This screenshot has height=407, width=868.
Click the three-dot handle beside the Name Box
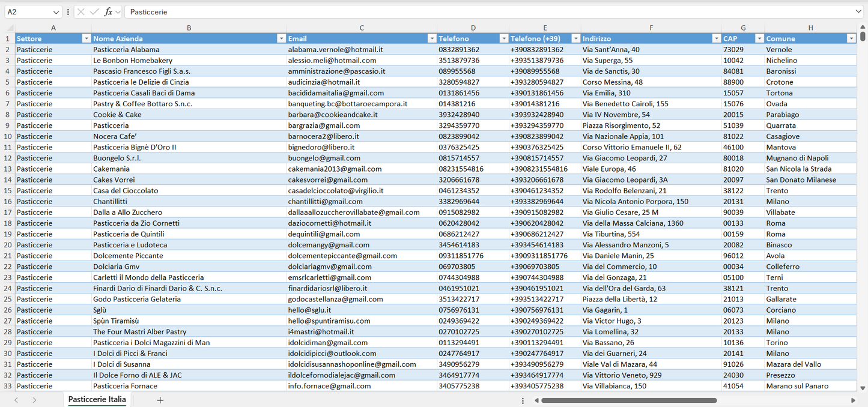point(68,12)
